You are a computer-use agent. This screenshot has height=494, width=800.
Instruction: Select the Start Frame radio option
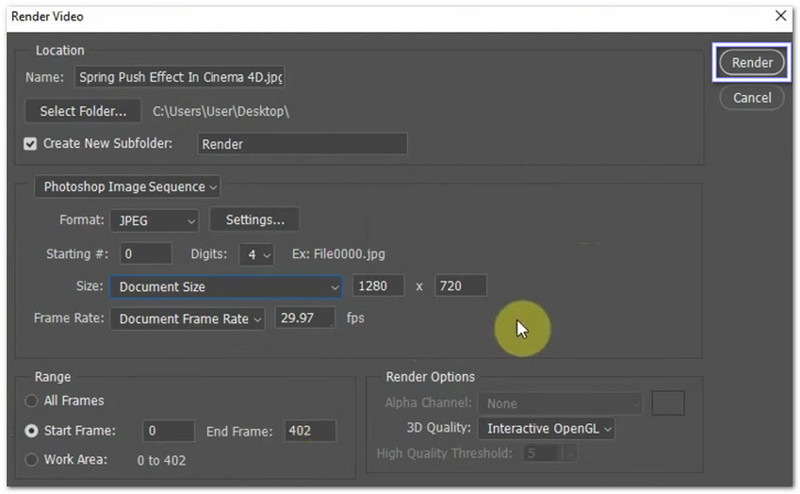tap(30, 431)
